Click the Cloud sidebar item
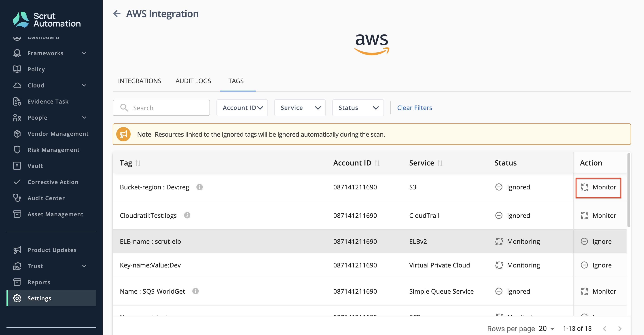This screenshot has width=644, height=335. point(36,85)
